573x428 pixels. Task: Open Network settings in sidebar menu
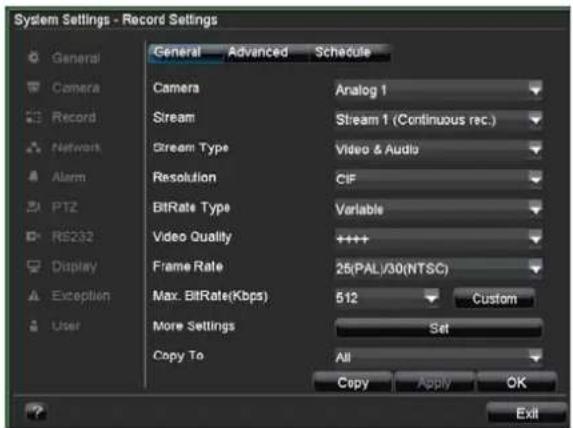76,147
